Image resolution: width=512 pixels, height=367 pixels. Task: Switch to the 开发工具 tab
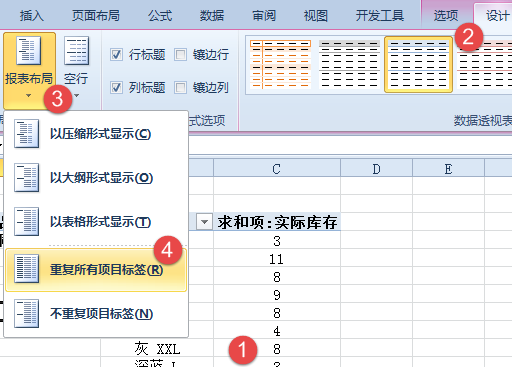coord(380,16)
